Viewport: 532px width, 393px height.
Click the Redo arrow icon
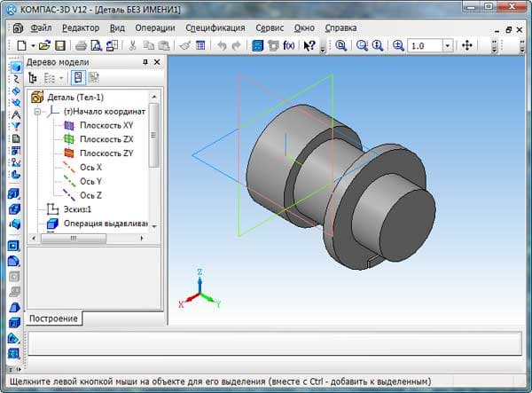pos(237,45)
